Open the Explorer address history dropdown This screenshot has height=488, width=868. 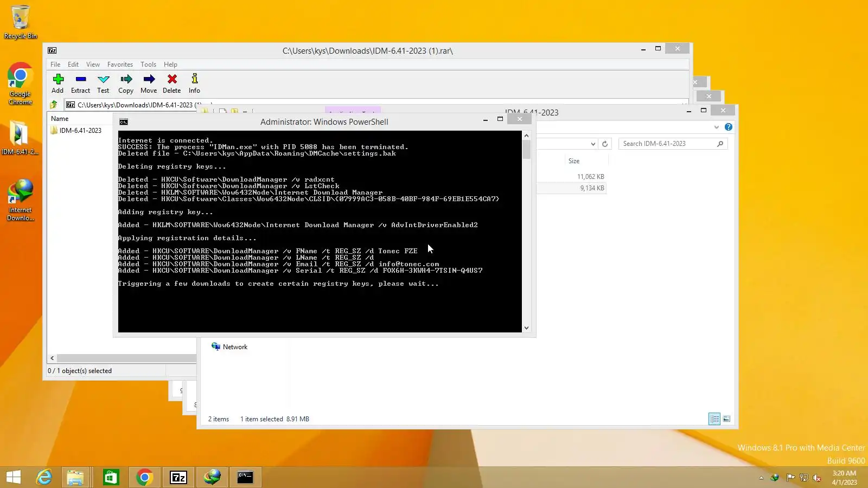(x=593, y=144)
